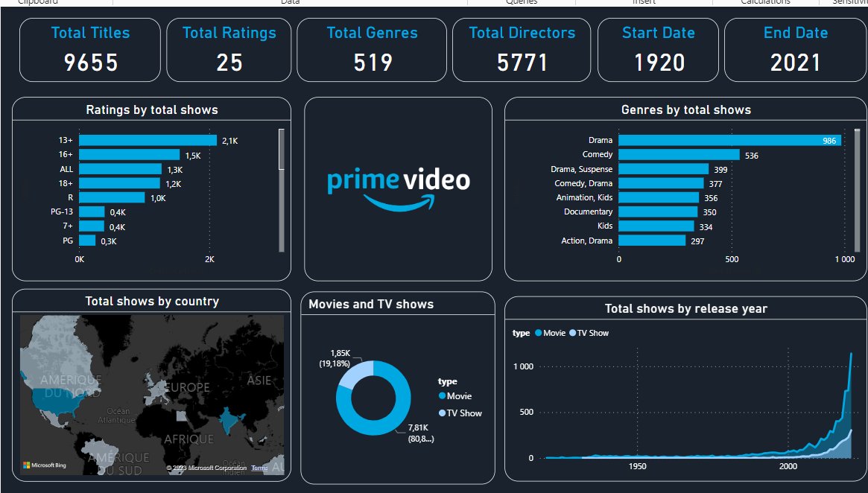The width and height of the screenshot is (868, 493).
Task: Click the Genres chart vertical scrollbar
Action: 858,191
